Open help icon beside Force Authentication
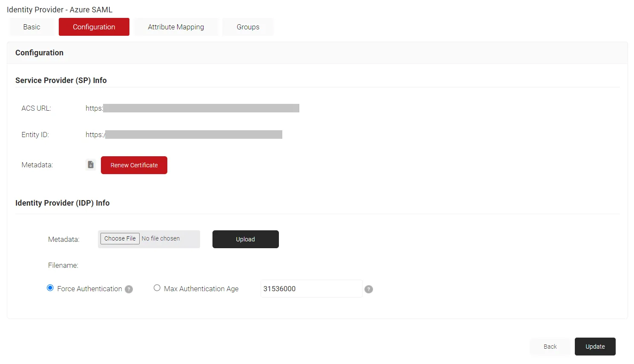634x364 pixels. point(129,289)
